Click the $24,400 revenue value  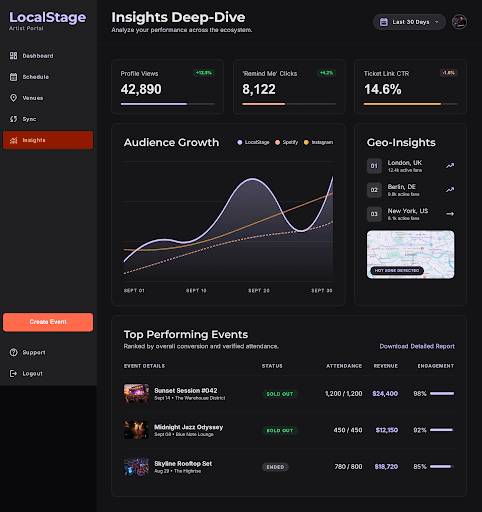click(385, 394)
